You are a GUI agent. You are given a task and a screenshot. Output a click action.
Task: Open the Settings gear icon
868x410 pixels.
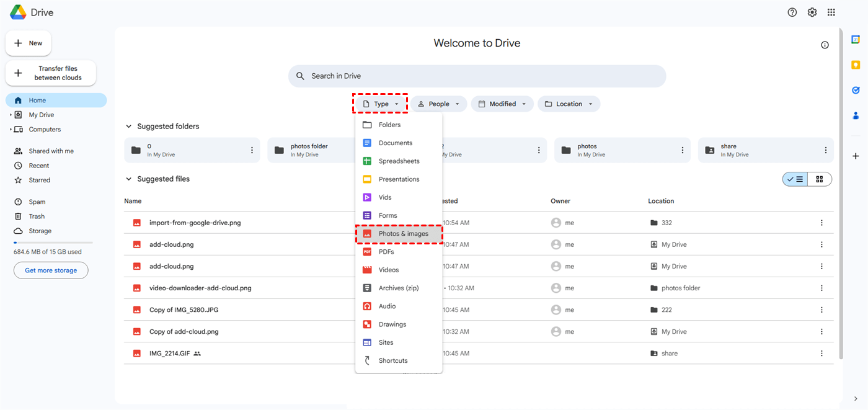coord(812,12)
